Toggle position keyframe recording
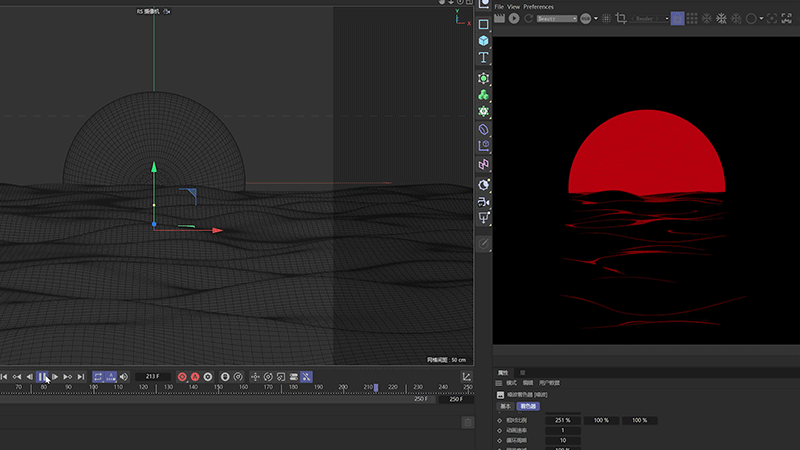 (x=255, y=377)
